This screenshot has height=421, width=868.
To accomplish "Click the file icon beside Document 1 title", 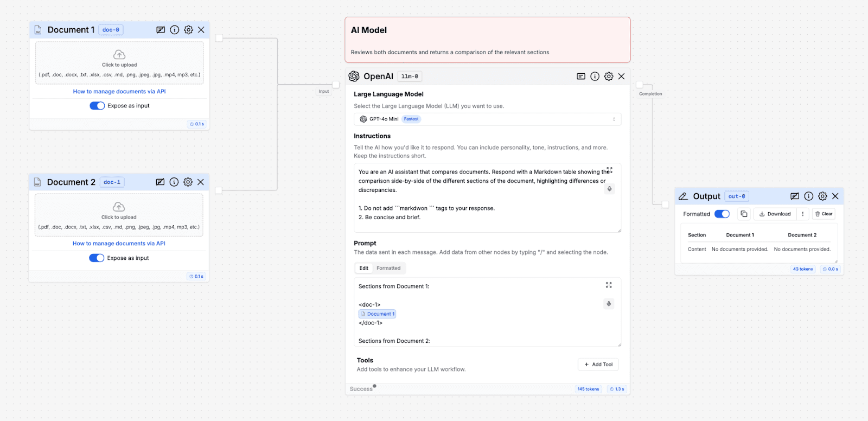I will tap(38, 30).
